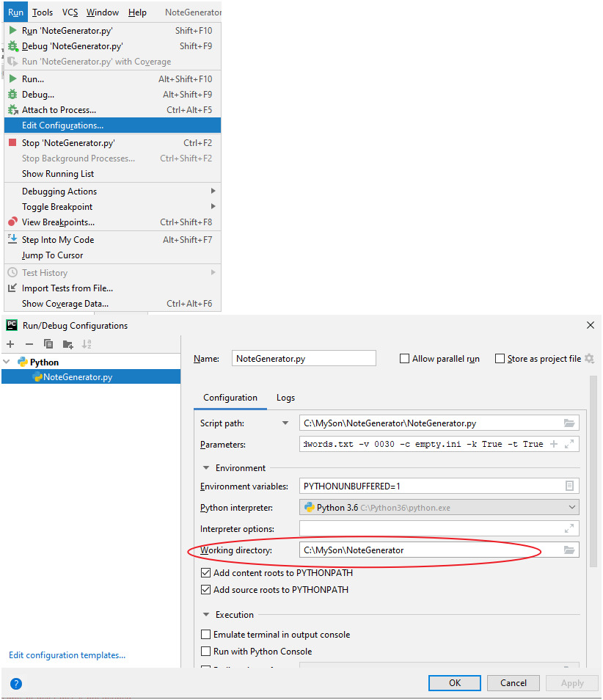Screen dimensions: 603x700
Task: Check Emulate terminal in output console
Action: (x=205, y=635)
